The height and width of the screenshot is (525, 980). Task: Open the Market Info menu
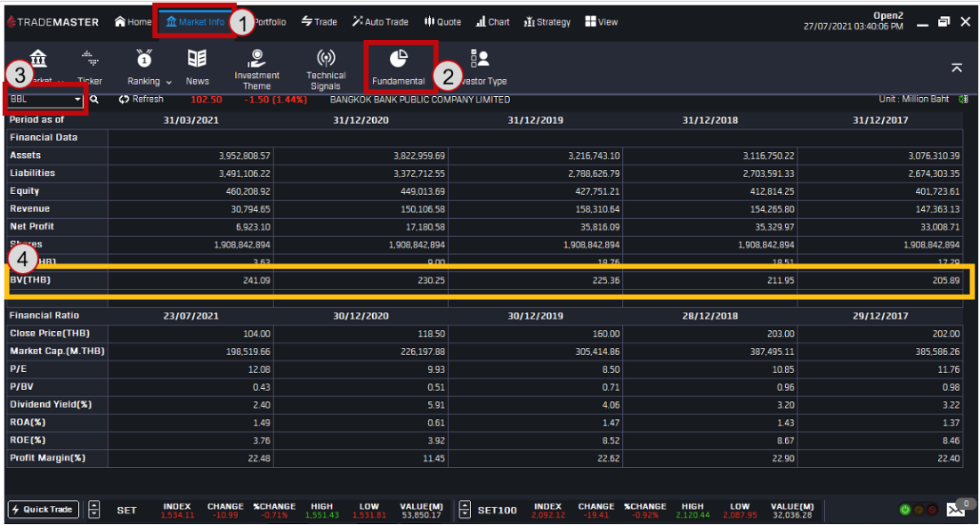195,22
